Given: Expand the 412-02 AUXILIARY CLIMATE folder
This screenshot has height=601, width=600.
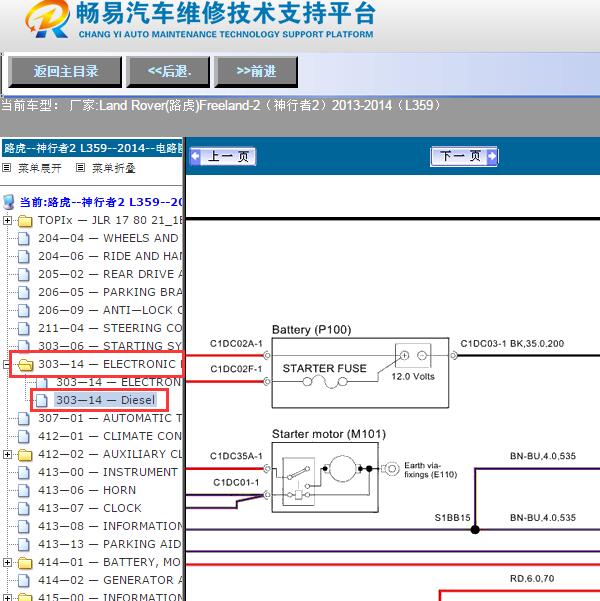Looking at the screenshot, I should click(x=7, y=455).
